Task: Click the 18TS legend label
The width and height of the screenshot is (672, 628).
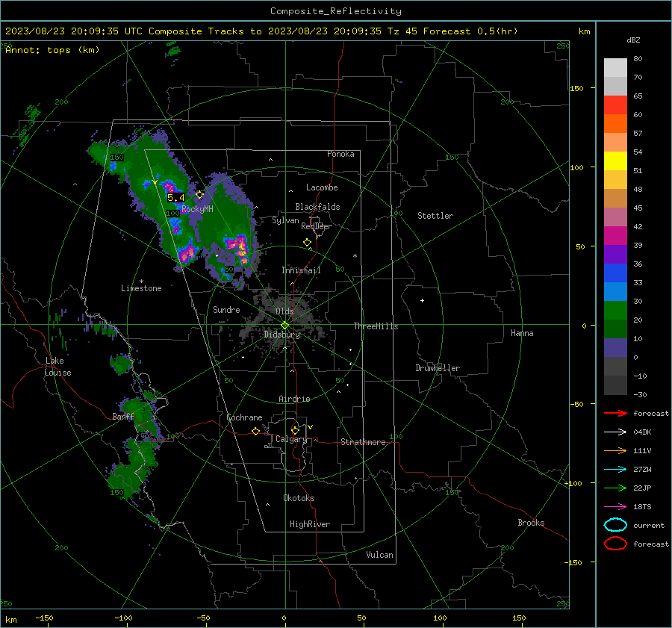Action: pos(642,507)
